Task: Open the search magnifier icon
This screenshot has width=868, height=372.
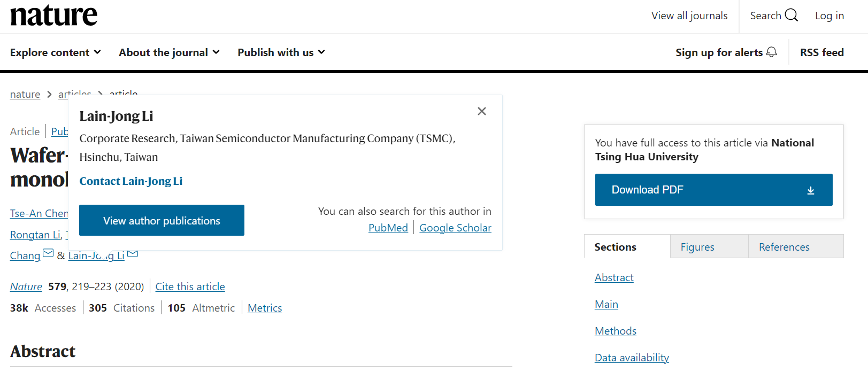Action: (792, 15)
